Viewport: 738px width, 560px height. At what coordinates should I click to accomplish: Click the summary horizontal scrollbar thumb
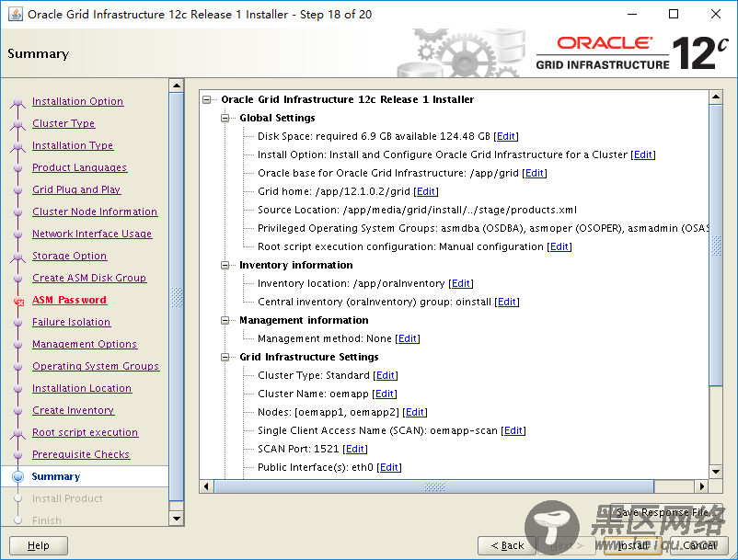[434, 486]
